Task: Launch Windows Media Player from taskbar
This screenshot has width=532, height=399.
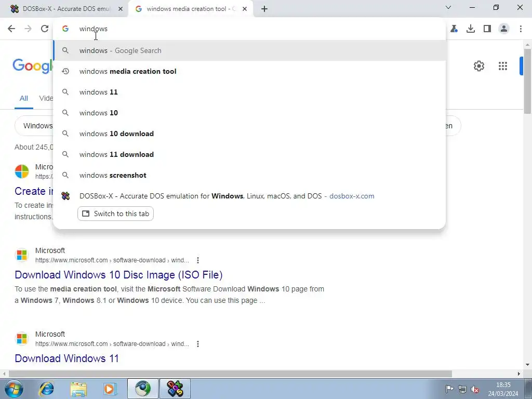Action: click(110, 389)
